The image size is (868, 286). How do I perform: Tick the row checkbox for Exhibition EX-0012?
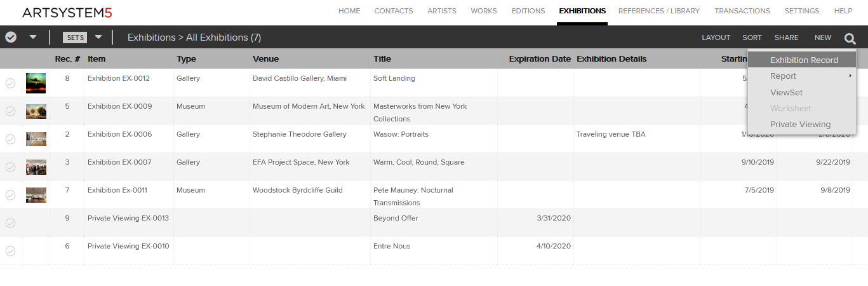tap(10, 83)
